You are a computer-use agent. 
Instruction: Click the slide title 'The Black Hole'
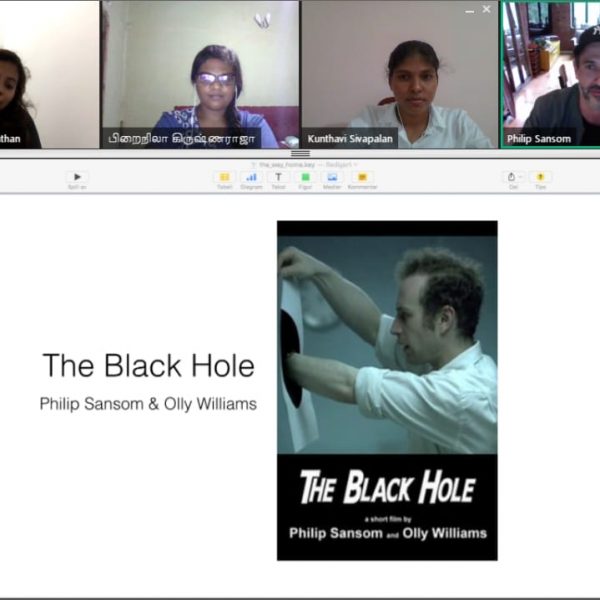pyautogui.click(x=148, y=365)
